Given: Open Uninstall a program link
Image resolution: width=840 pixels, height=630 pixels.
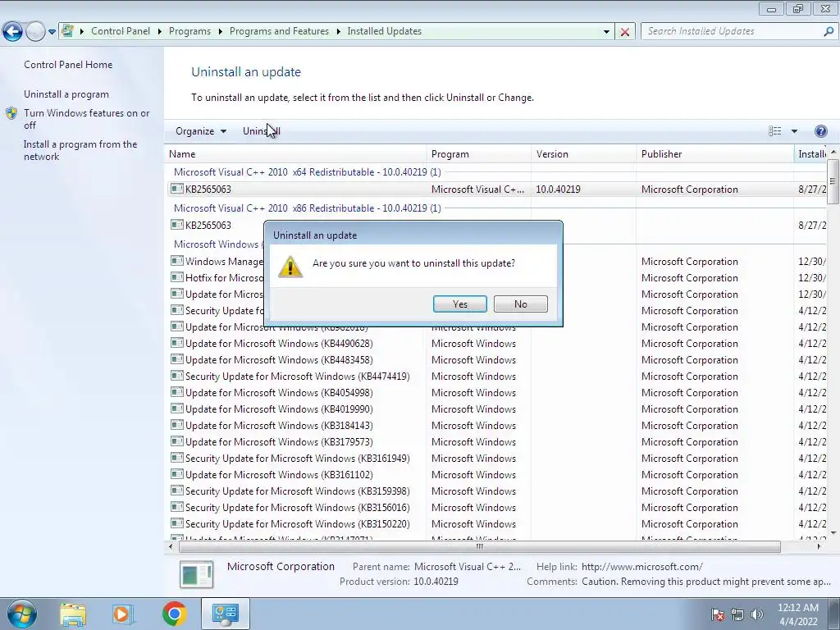Looking at the screenshot, I should tap(66, 94).
